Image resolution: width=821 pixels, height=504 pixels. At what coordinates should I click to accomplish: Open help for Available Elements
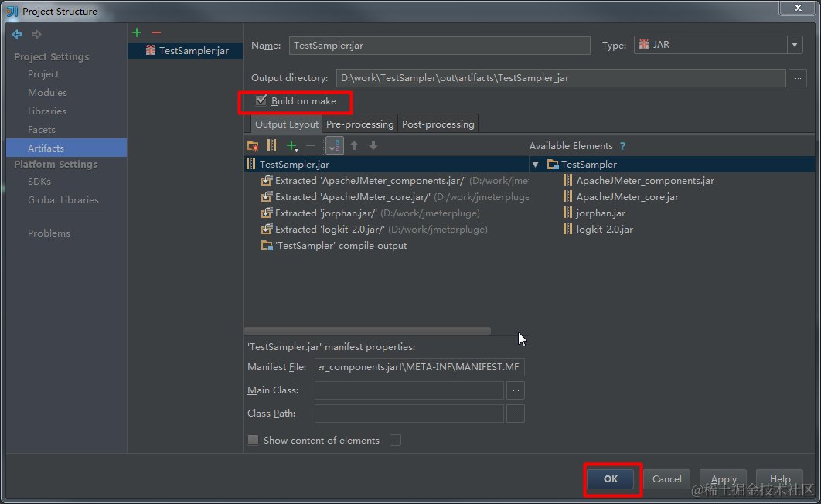(622, 146)
